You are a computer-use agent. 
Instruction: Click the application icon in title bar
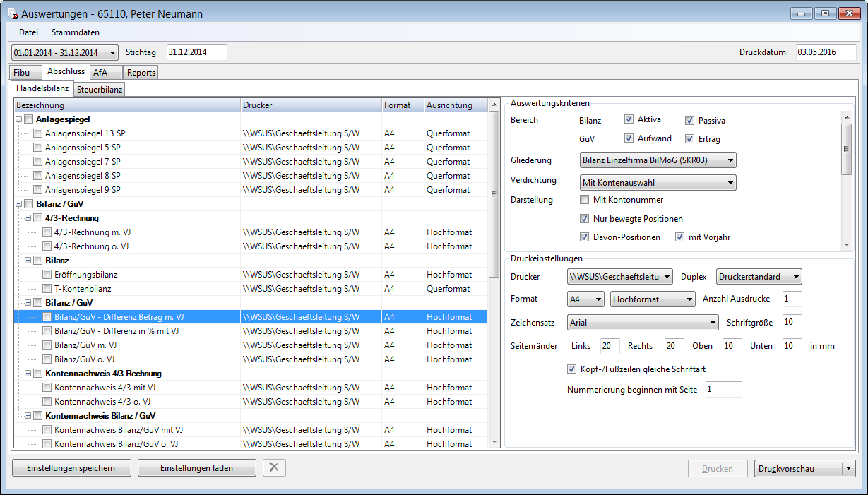pyautogui.click(x=13, y=15)
